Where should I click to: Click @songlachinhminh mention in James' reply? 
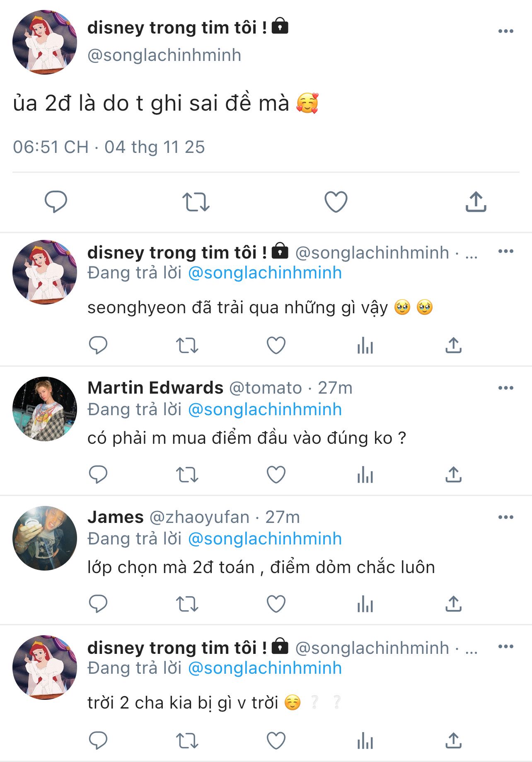point(265,539)
